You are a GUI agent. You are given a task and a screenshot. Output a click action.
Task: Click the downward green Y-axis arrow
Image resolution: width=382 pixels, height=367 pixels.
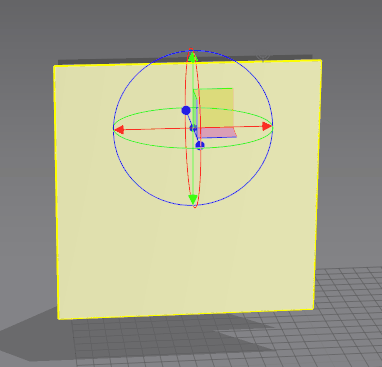click(x=193, y=199)
